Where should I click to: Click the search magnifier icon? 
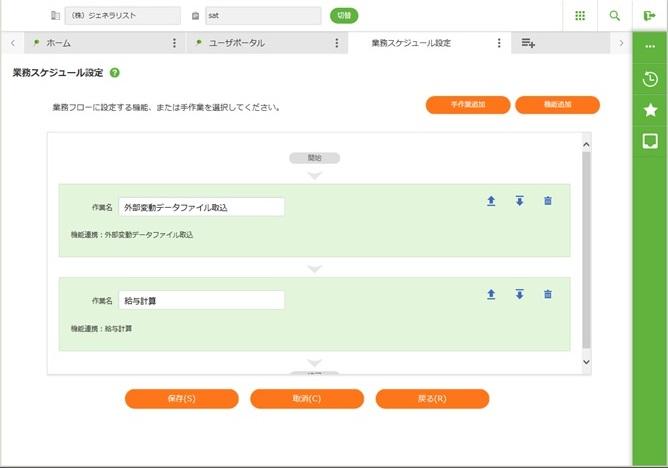click(x=614, y=16)
